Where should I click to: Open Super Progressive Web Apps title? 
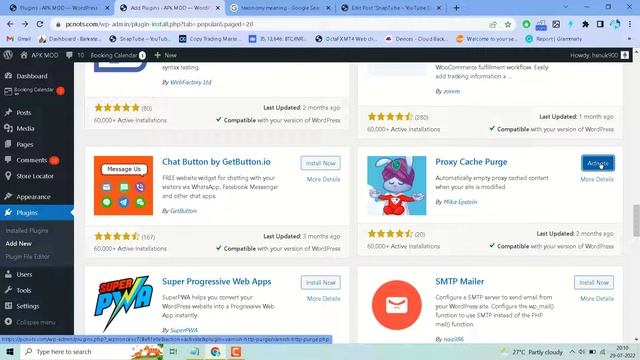(216, 281)
